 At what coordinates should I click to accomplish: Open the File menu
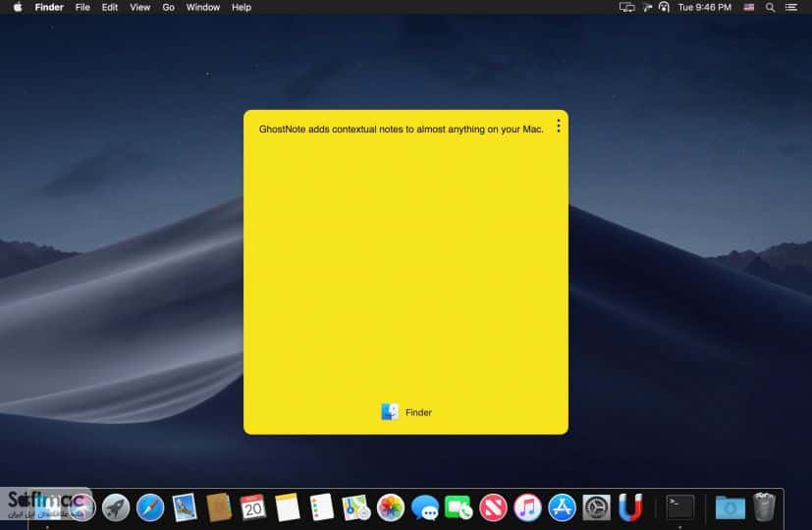click(82, 7)
